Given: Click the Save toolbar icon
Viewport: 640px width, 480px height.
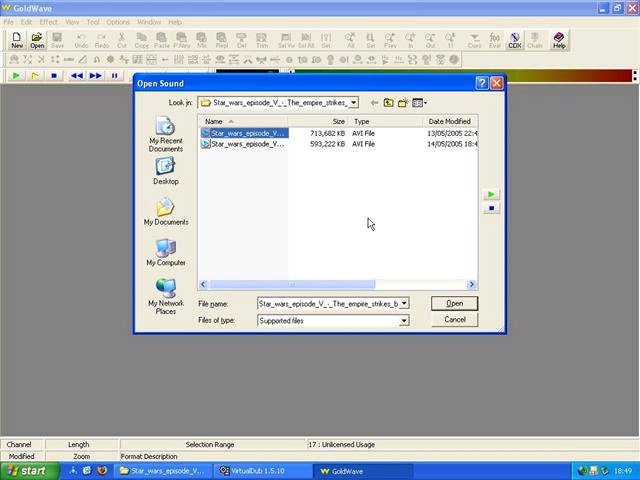Looking at the screenshot, I should point(57,40).
